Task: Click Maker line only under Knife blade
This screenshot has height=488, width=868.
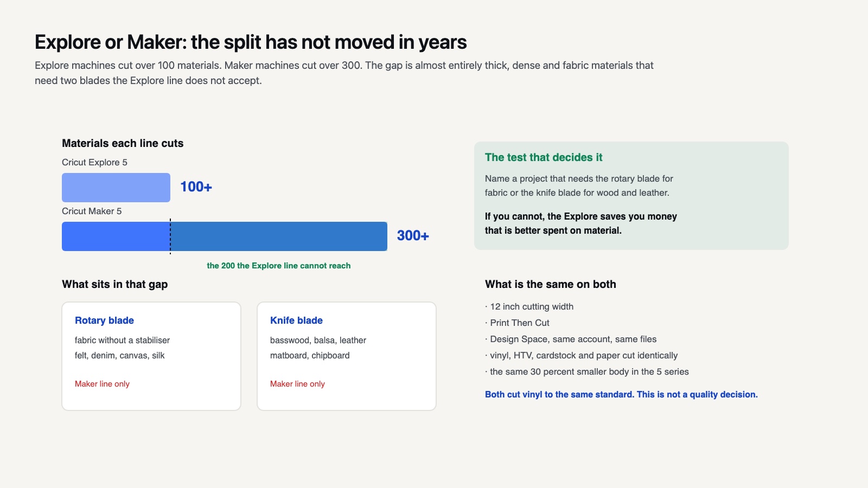Action: 297,384
